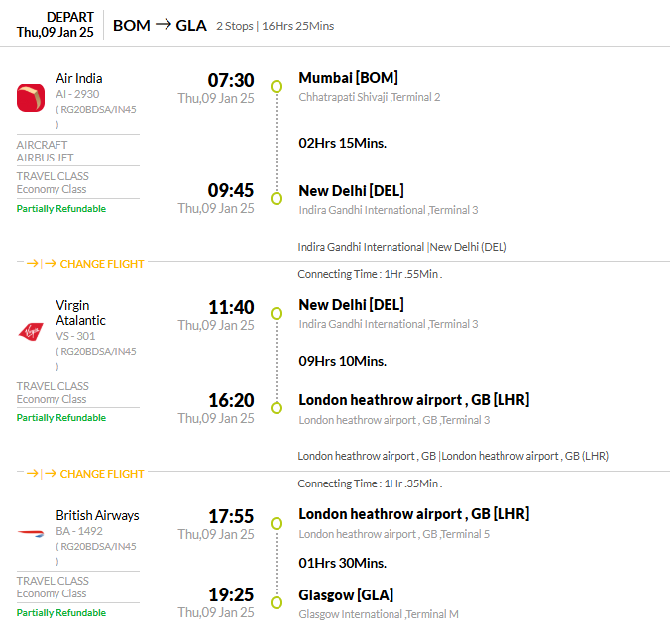Click flight number BA - 1492
This screenshot has width=670, height=644.
(x=79, y=531)
